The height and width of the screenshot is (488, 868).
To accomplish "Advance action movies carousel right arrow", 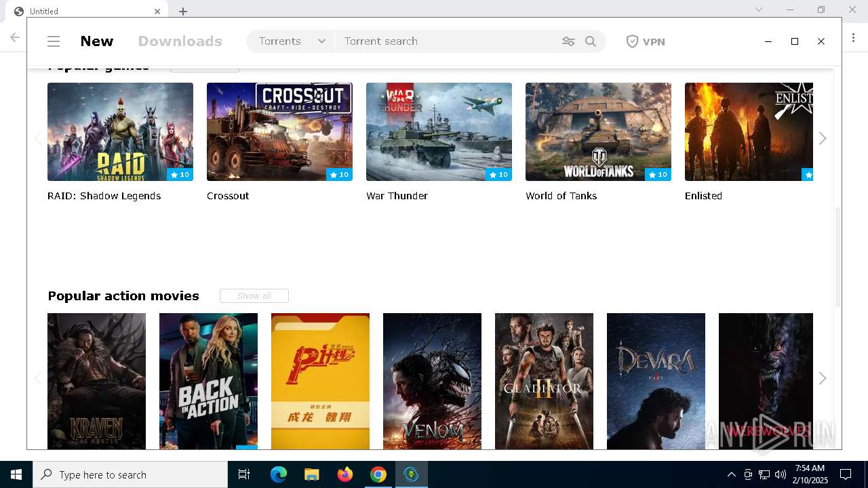I will pyautogui.click(x=823, y=378).
